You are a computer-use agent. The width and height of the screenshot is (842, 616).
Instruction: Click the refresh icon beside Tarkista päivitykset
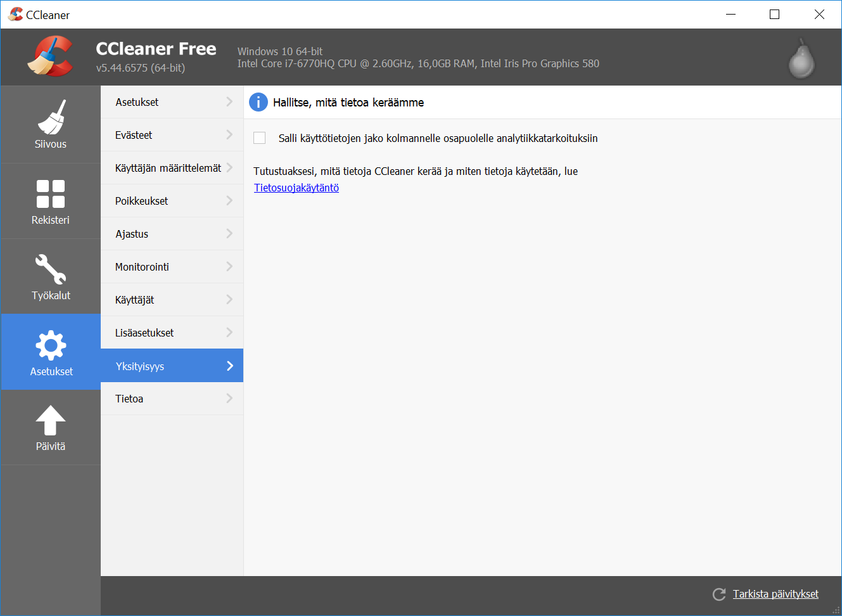tap(719, 594)
